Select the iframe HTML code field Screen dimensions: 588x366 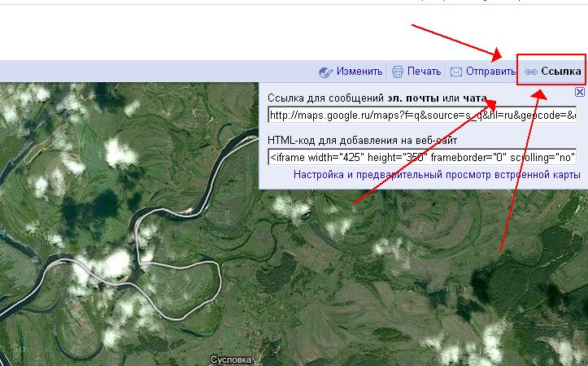click(422, 157)
